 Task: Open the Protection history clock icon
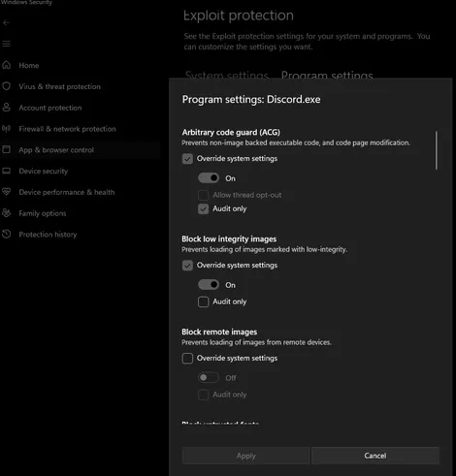(x=6, y=234)
